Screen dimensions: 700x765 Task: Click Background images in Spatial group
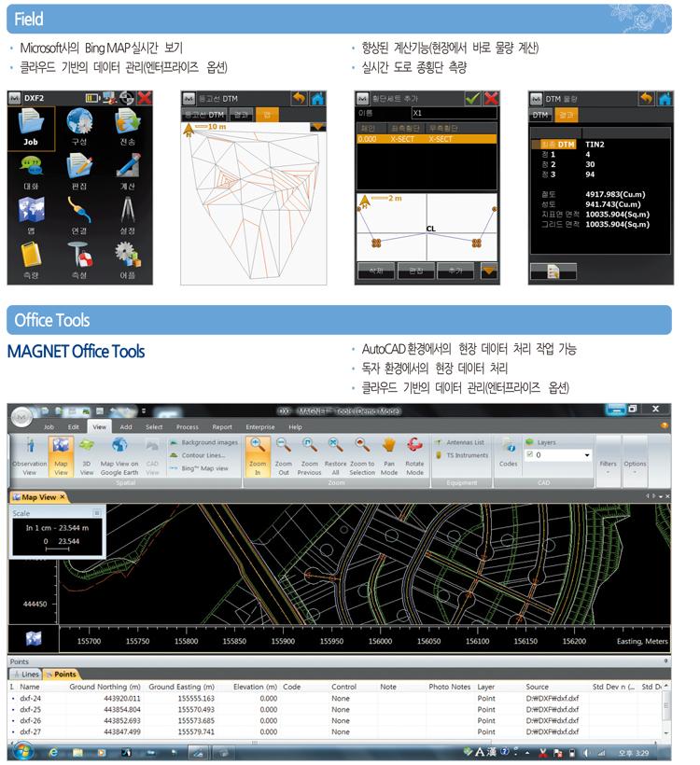[204, 442]
